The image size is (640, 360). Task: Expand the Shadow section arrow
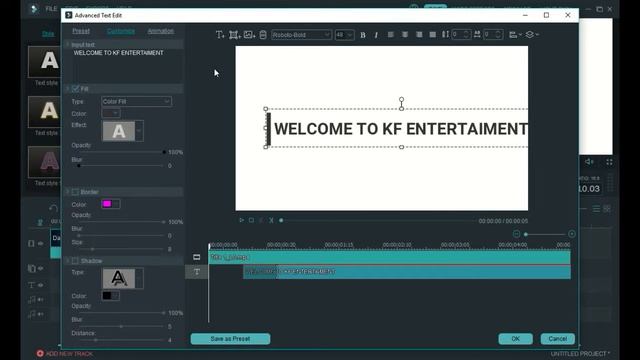tap(68, 261)
